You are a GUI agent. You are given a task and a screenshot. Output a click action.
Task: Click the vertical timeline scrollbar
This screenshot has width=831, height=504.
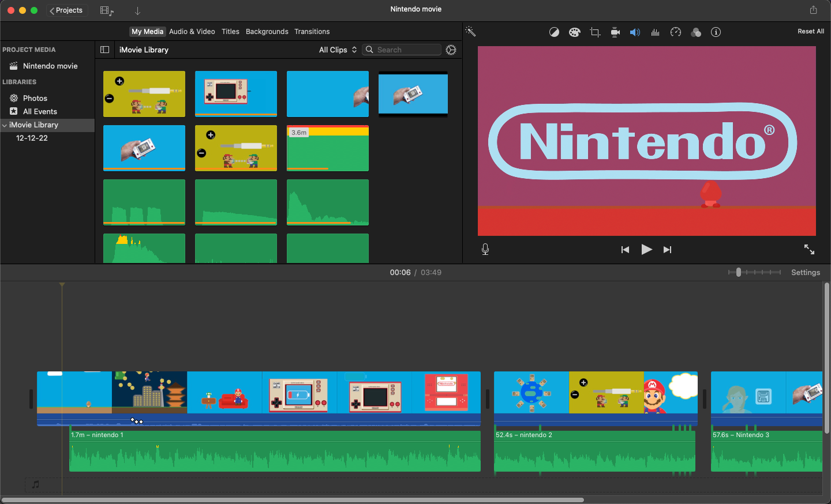pos(826,358)
